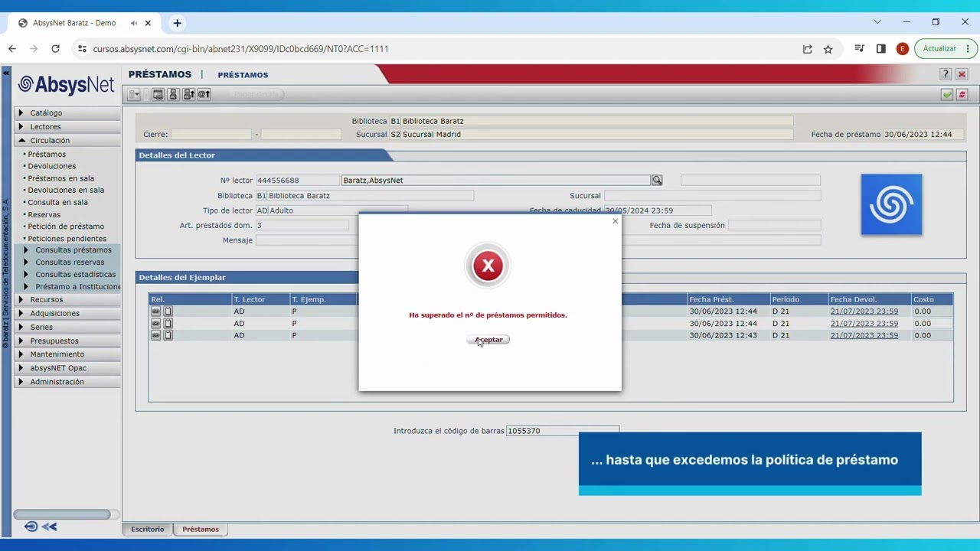Open Préstamos en sala in the sidebar
The image size is (980, 551).
pyautogui.click(x=60, y=178)
